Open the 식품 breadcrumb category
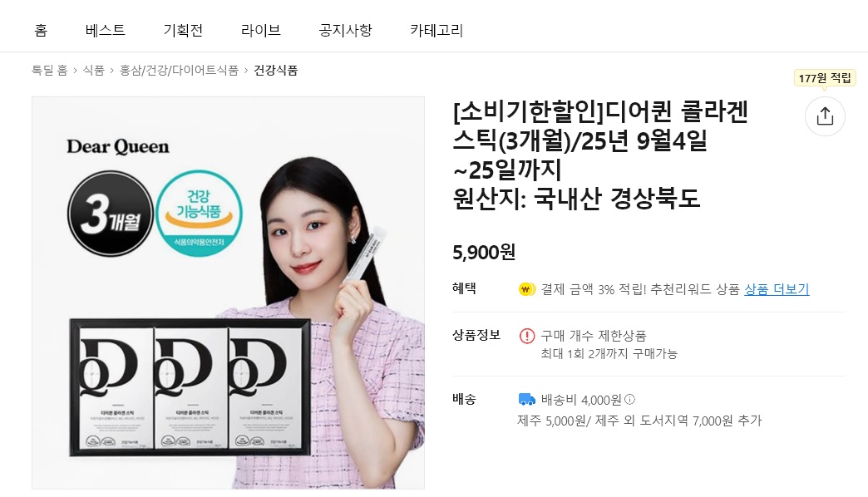Viewport: 868px width, 497px height. [x=94, y=71]
